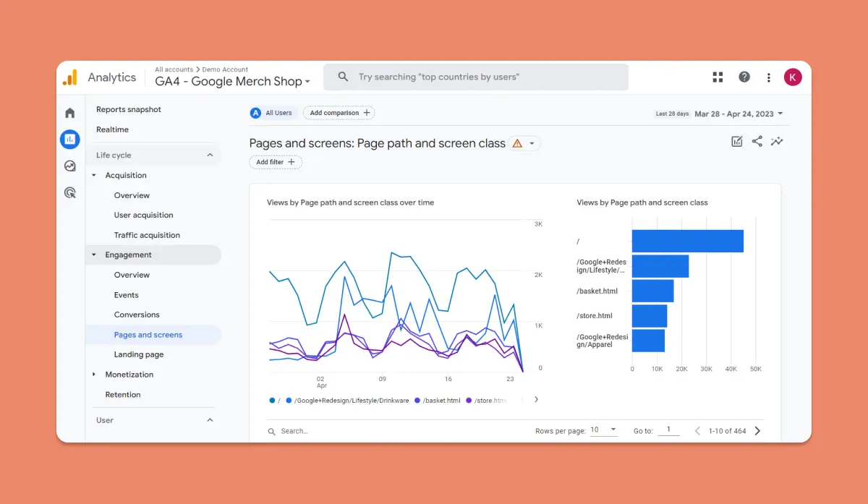The height and width of the screenshot is (504, 868).
Task: Open the Google apps grid icon
Action: coord(718,77)
